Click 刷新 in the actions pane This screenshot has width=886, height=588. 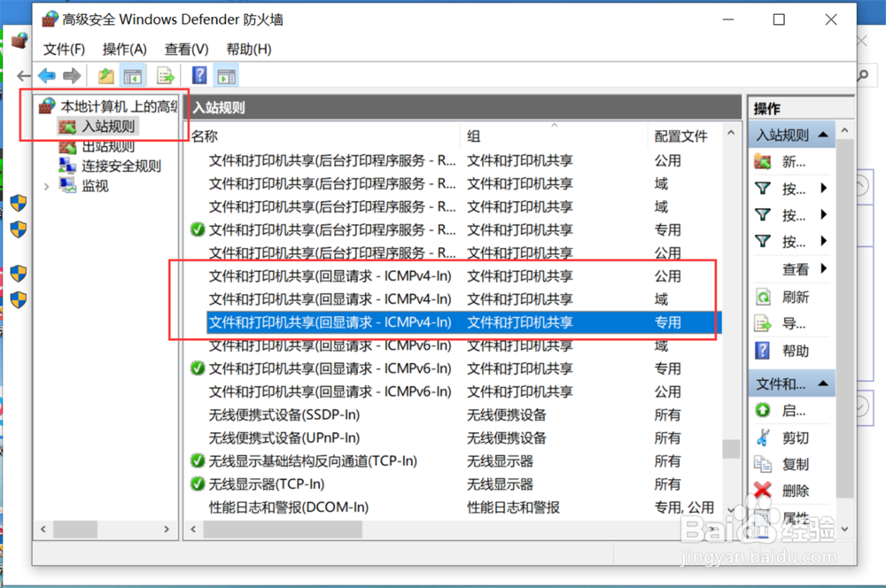click(795, 298)
